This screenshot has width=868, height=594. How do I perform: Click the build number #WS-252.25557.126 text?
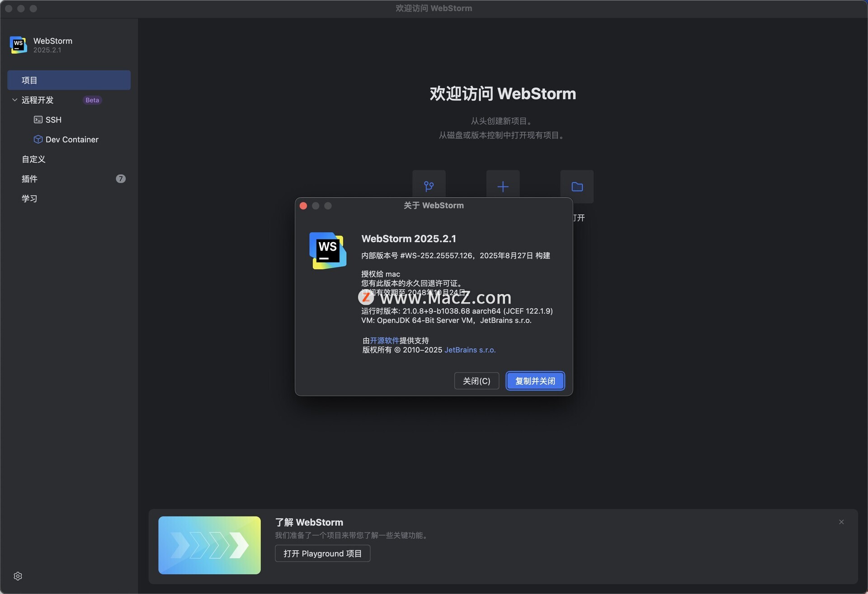pyautogui.click(x=436, y=256)
